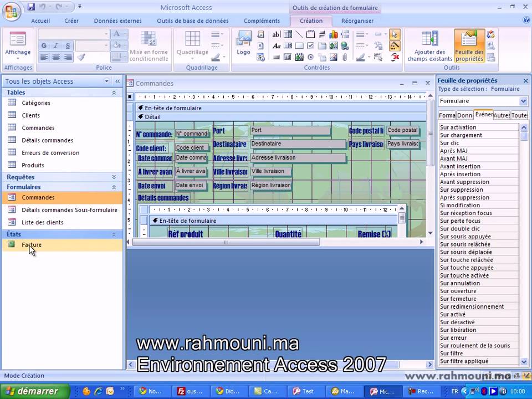The image size is (532, 399).
Task: Click the Insert Chart control icon
Action: click(x=333, y=34)
